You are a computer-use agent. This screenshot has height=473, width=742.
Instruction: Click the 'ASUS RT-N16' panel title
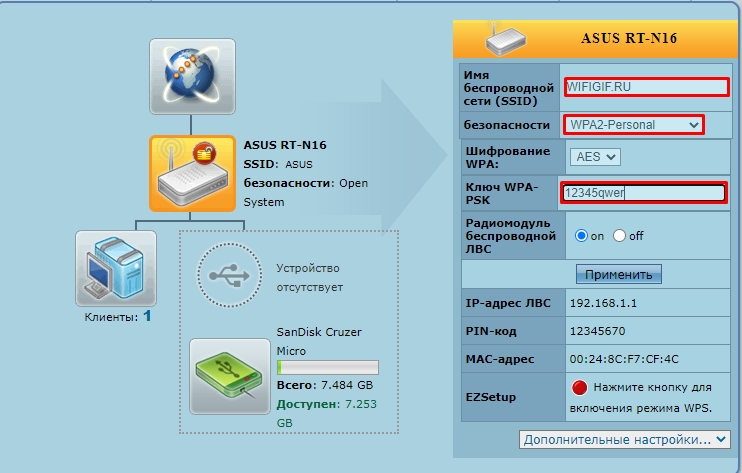(x=629, y=38)
